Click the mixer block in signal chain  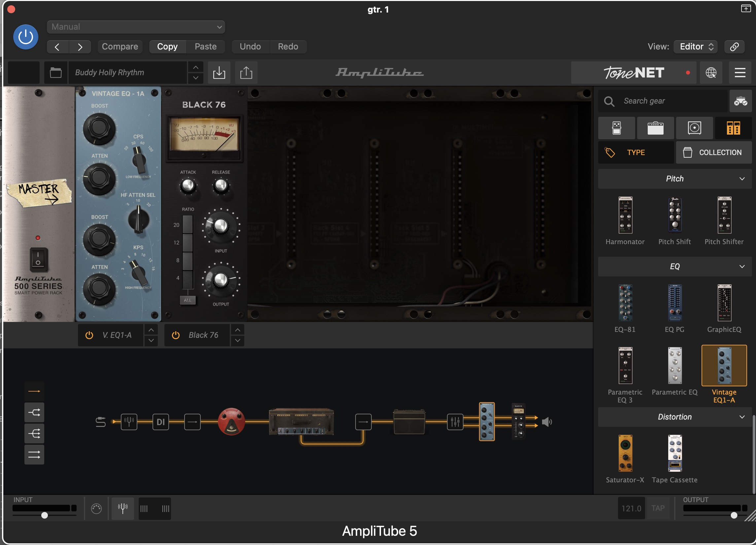455,422
